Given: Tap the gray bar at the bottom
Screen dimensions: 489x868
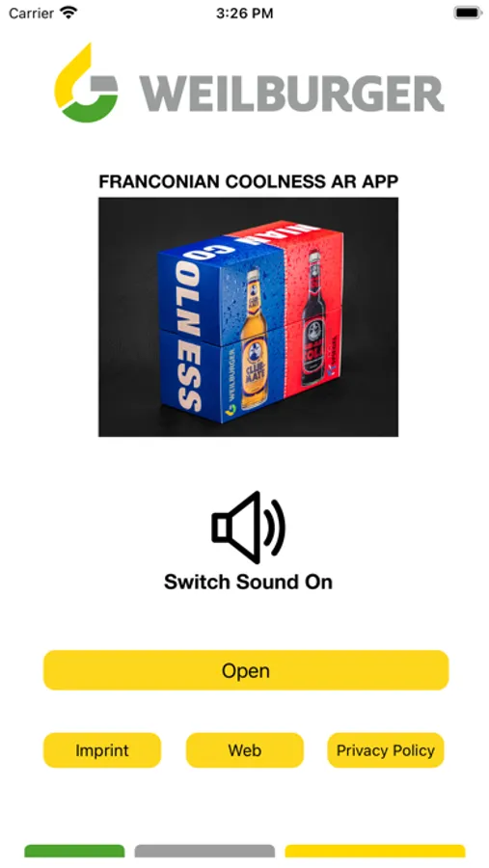Looking at the screenshot, I should tap(204, 851).
